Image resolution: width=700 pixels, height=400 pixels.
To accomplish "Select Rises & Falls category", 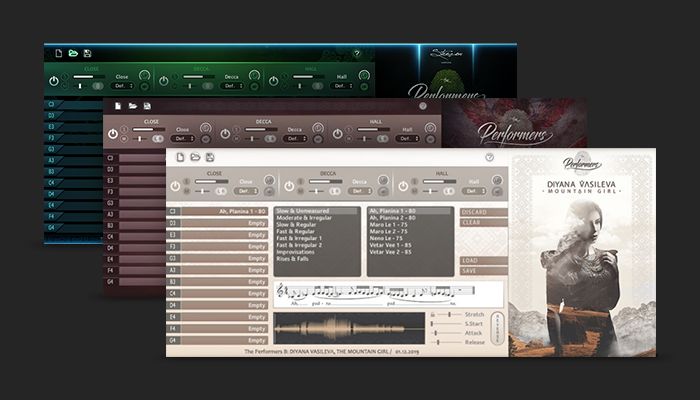I will tap(292, 259).
